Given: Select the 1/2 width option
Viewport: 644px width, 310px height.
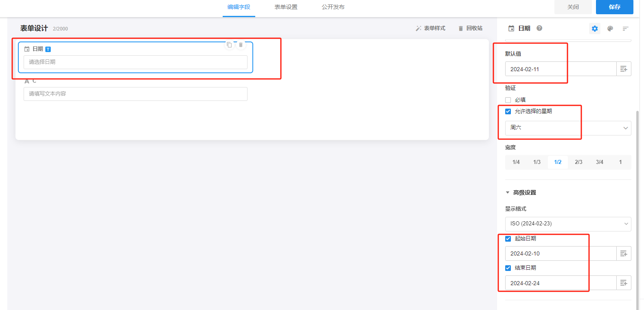Looking at the screenshot, I should pos(558,162).
